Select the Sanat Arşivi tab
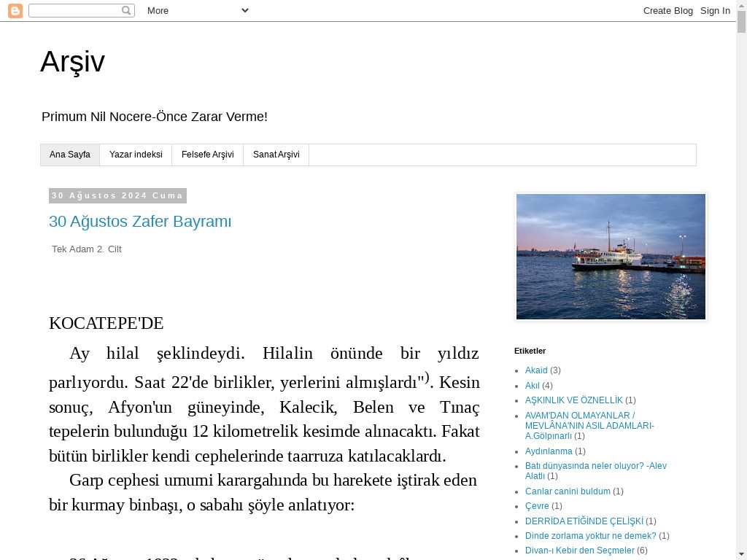The height and width of the screenshot is (560, 747). click(x=276, y=155)
